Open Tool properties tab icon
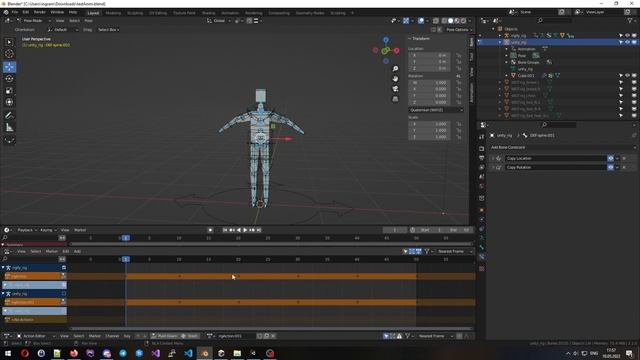The height and width of the screenshot is (360, 640). pyautogui.click(x=482, y=137)
